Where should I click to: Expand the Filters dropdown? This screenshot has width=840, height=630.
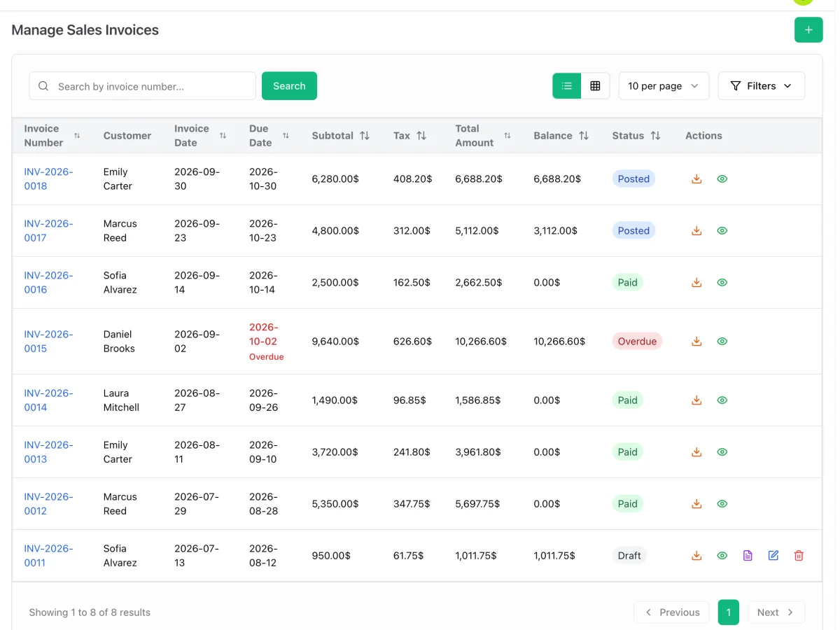(761, 86)
